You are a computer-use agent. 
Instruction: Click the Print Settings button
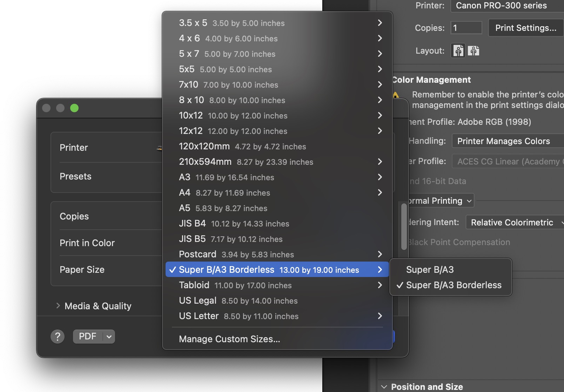tap(525, 28)
